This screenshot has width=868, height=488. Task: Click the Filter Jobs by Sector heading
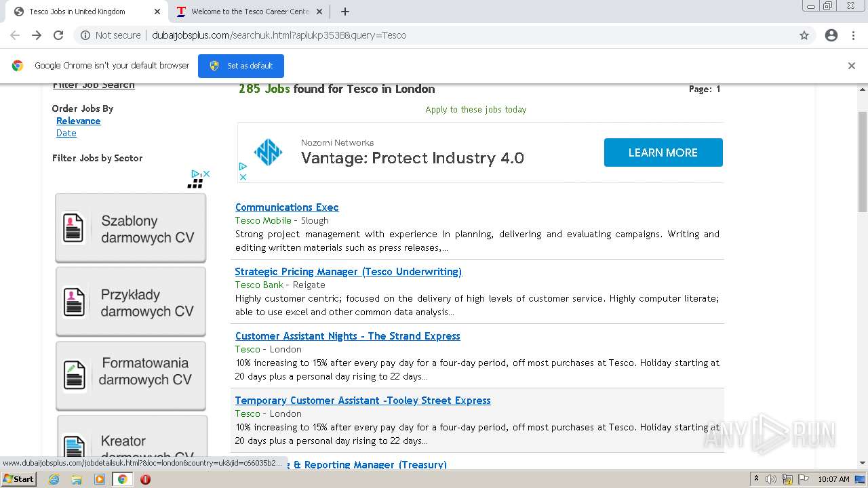click(x=98, y=158)
